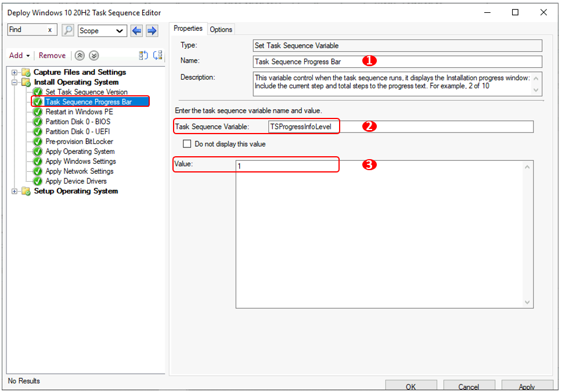Click Description scrollbar down arrow
Screen dimensions: 562x392
point(536,90)
